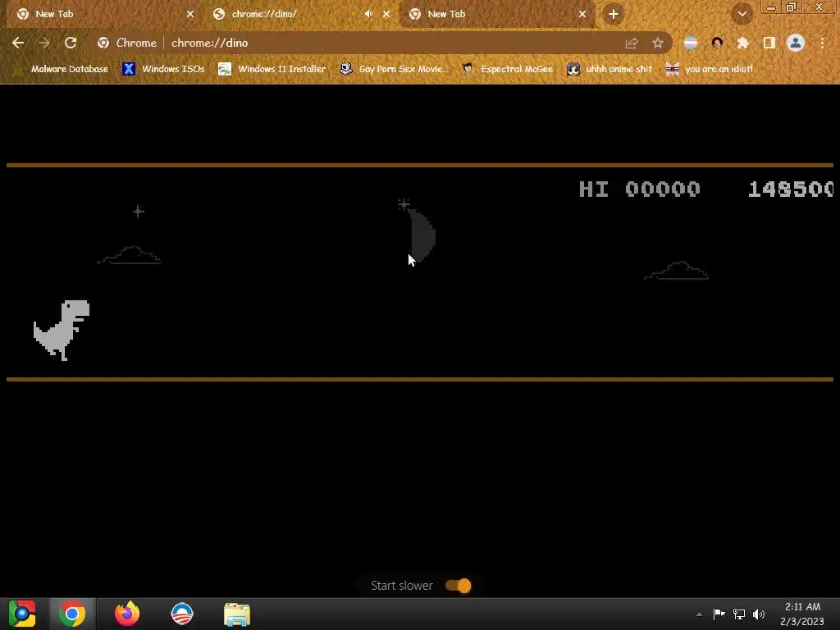Click the Windows Start button
Image resolution: width=840 pixels, height=630 pixels.
(22, 614)
